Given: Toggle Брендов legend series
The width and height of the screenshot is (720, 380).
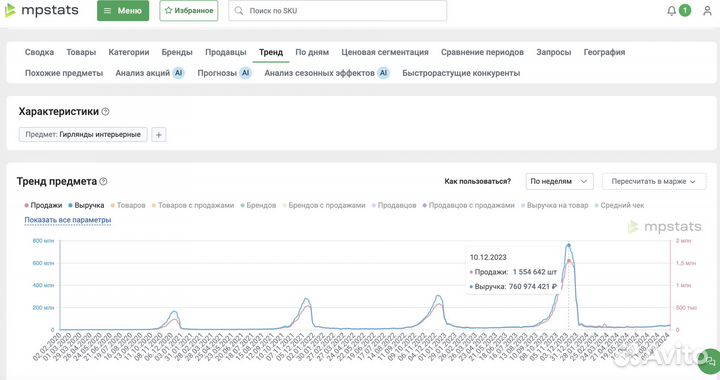Looking at the screenshot, I should pos(258,205).
